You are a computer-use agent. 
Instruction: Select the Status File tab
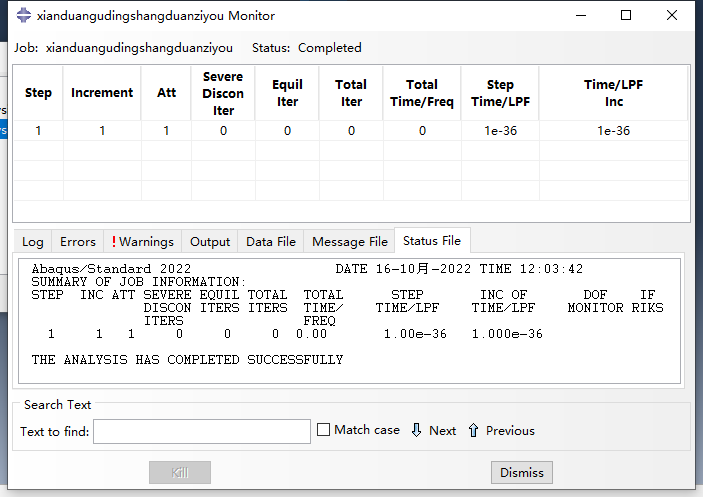(432, 241)
